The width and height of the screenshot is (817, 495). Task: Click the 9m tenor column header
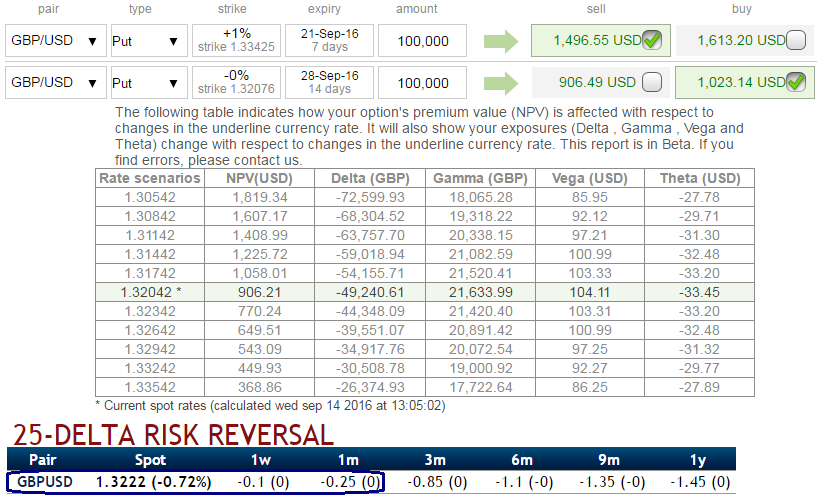point(609,460)
